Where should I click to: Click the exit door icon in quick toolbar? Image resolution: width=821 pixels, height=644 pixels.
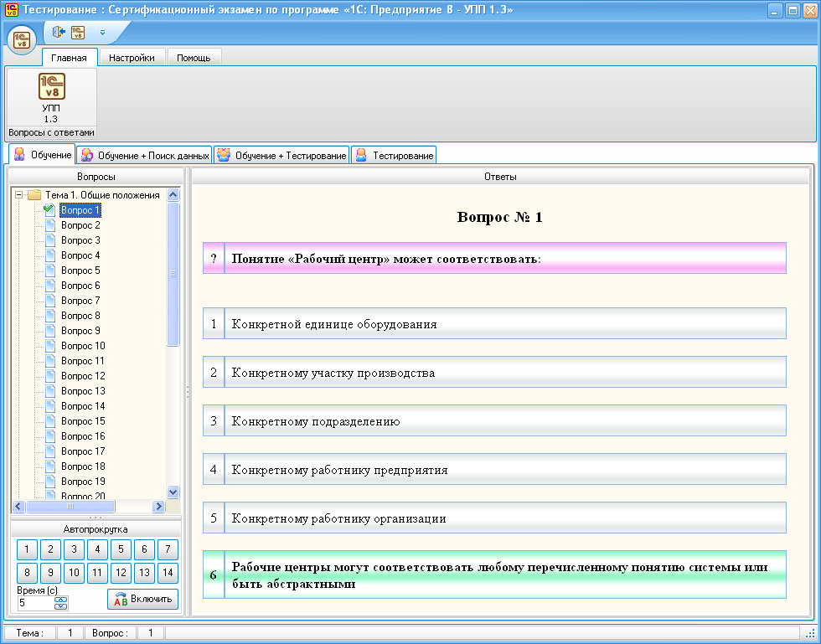click(x=58, y=33)
